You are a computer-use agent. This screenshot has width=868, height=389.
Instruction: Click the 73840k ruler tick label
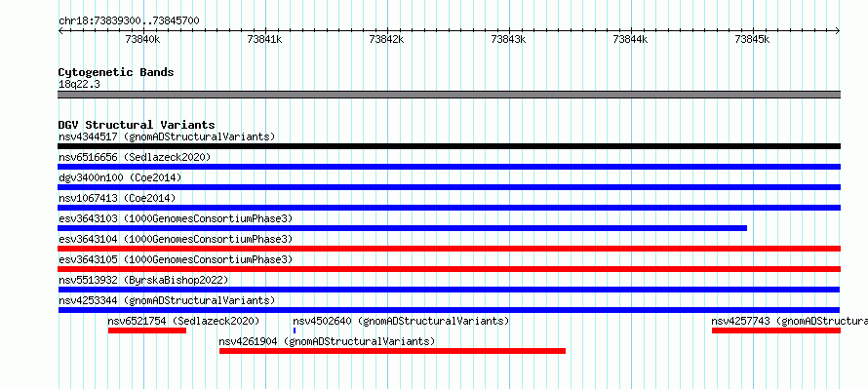(x=142, y=39)
